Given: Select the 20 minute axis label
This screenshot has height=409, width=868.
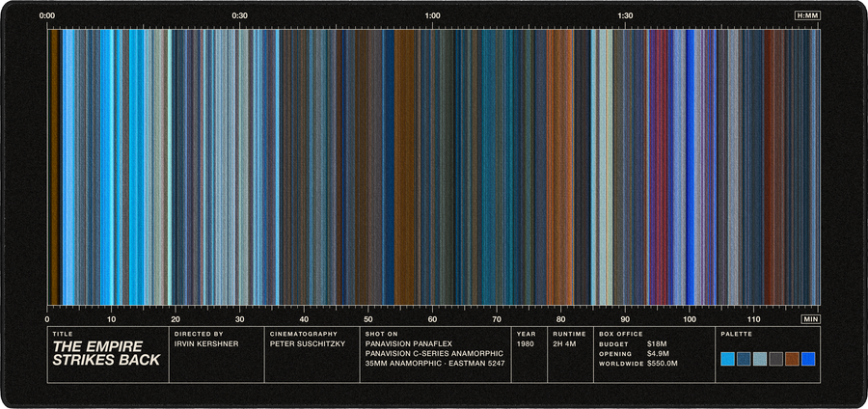Looking at the screenshot, I should pyautogui.click(x=176, y=319).
